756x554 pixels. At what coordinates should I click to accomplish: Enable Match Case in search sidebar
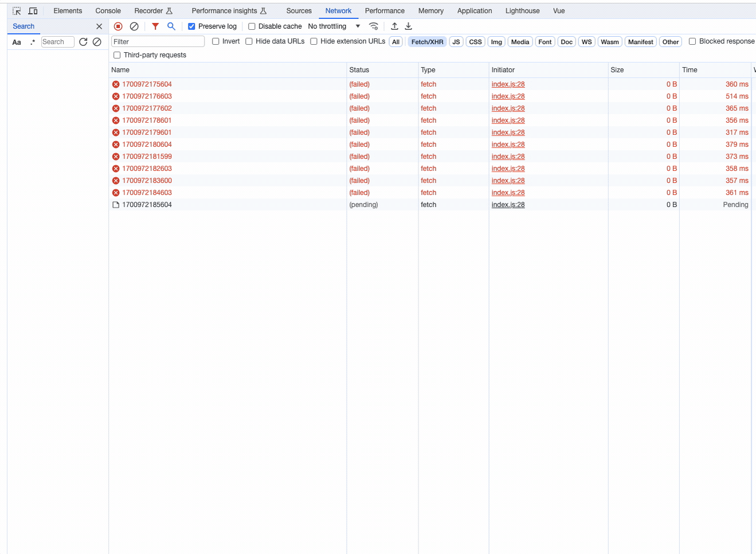[x=17, y=42]
